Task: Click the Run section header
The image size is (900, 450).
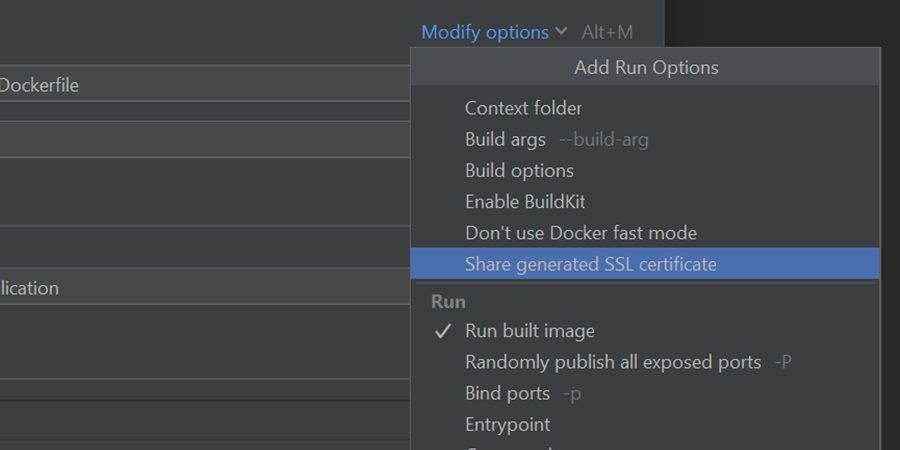Action: (x=448, y=301)
